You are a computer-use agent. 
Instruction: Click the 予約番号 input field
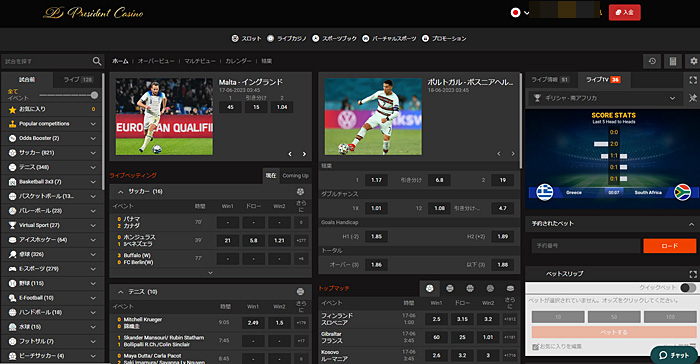586,246
